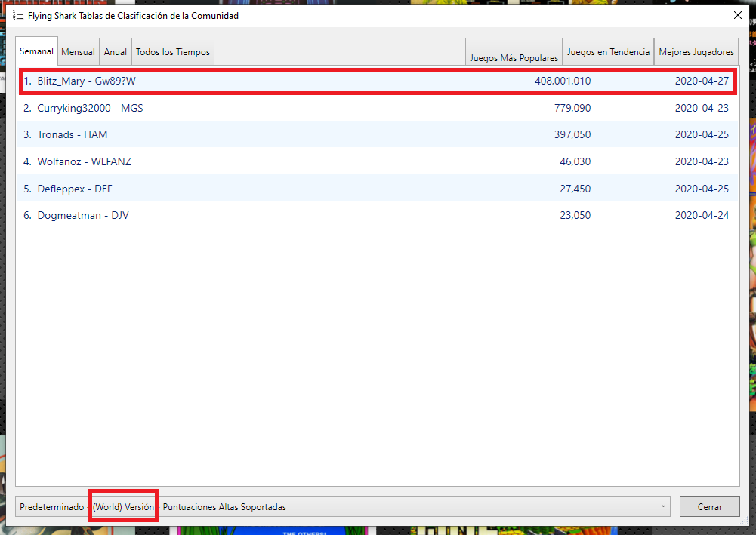756x535 pixels.
Task: Select the Todos los Tiempos tab
Action: [173, 52]
